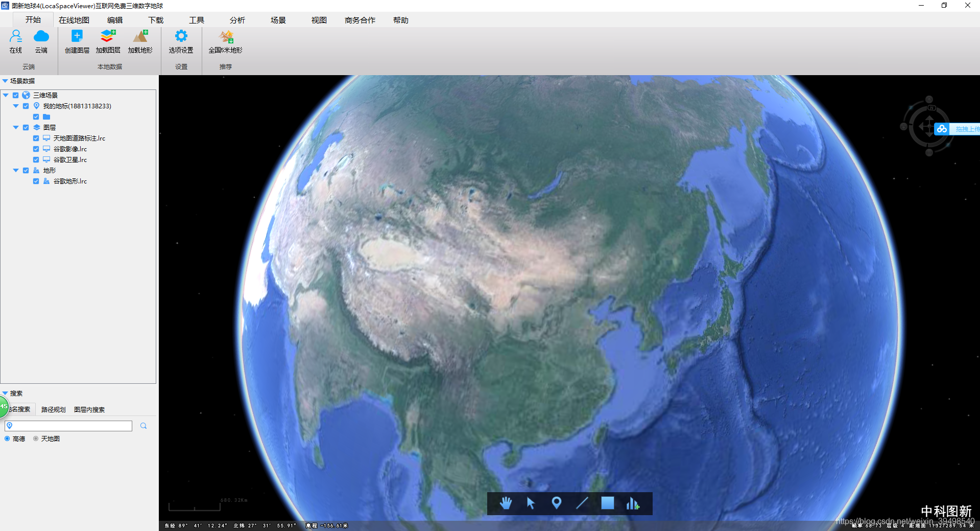This screenshot has height=531, width=980.
Task: Click the search magnifier icon
Action: point(144,426)
